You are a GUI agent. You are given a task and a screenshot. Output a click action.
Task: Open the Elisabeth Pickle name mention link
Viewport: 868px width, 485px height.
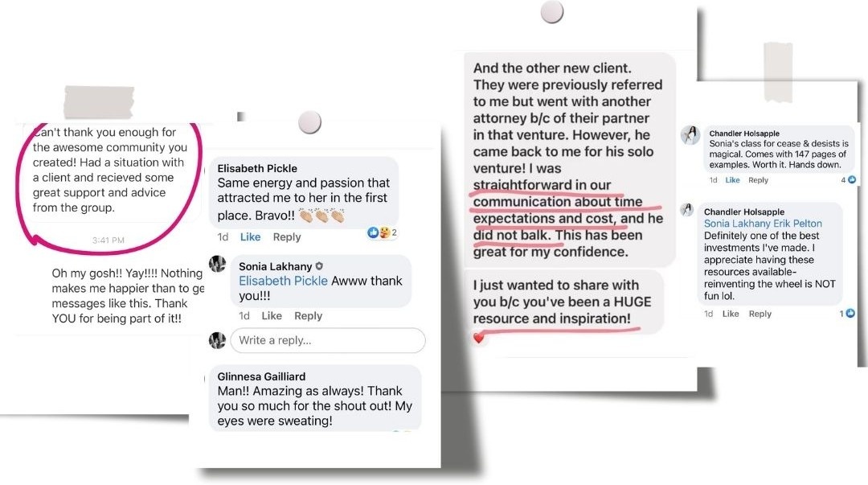tap(283, 281)
